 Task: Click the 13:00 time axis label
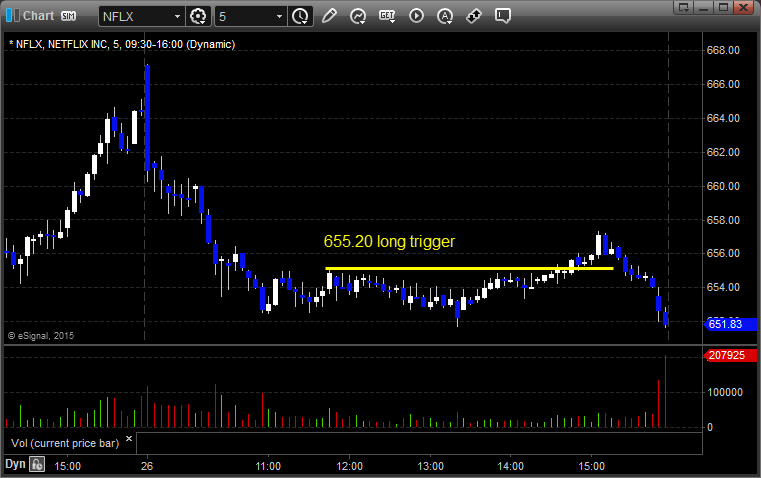tap(430, 466)
